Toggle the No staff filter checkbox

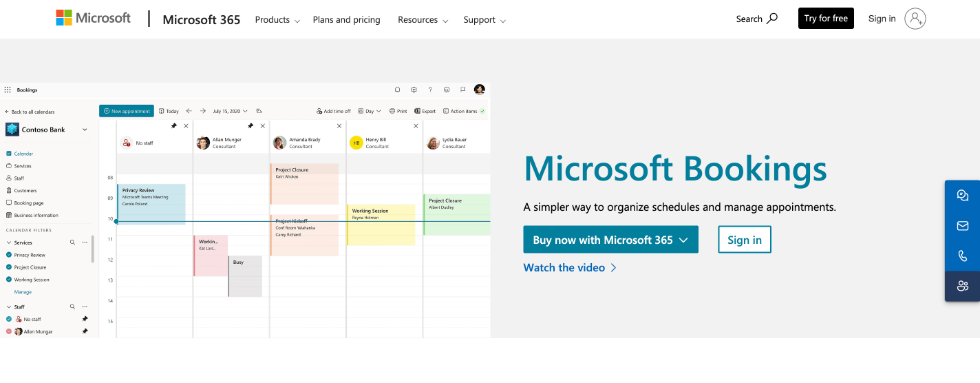click(x=9, y=319)
